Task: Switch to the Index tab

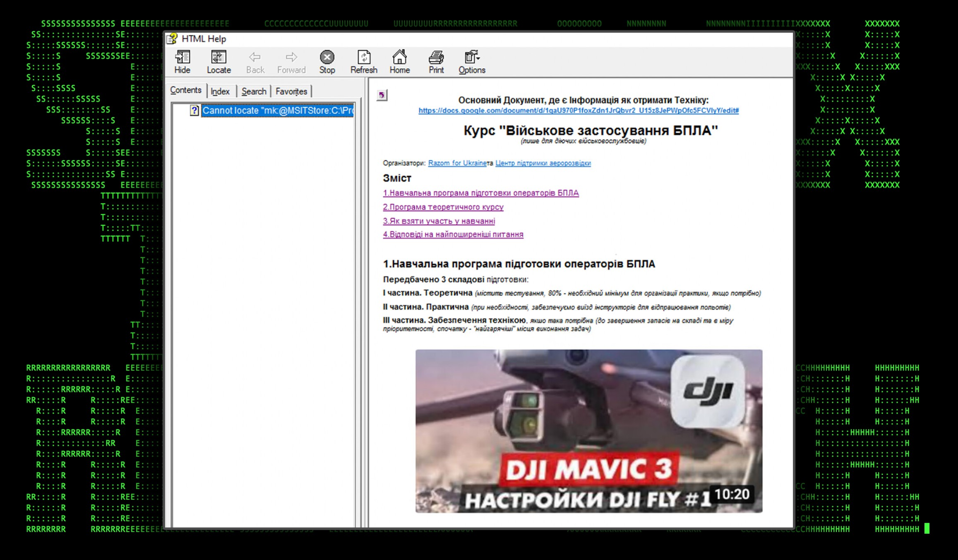Action: click(220, 91)
